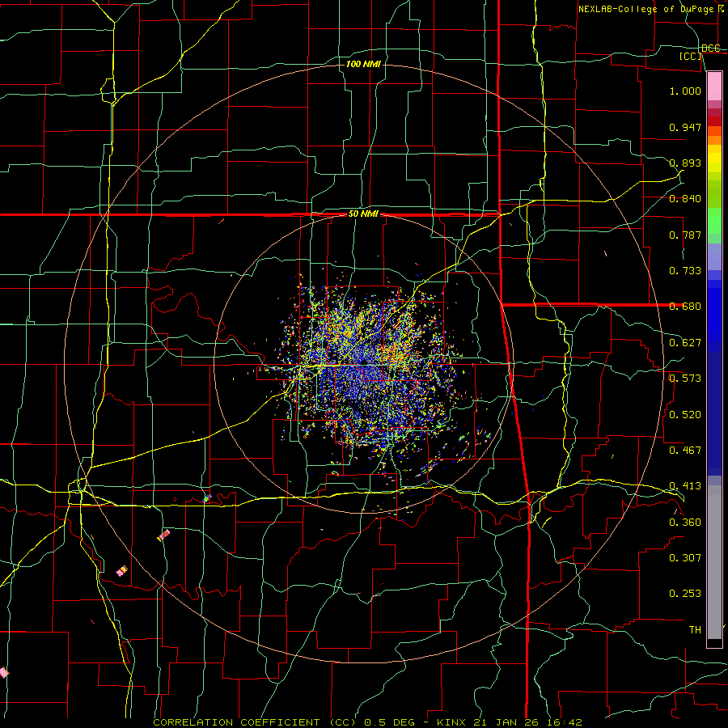Click the TH threshold label in legend

click(x=695, y=630)
